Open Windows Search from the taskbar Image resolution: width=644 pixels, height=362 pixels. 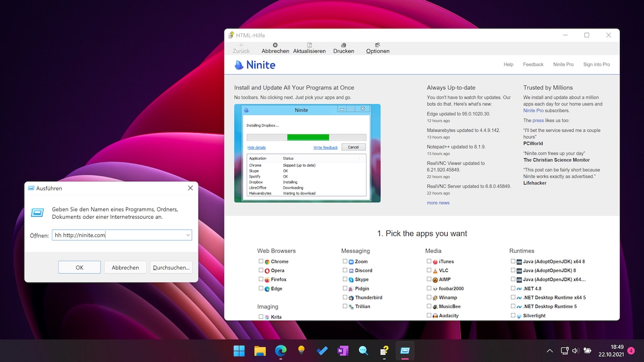[363, 350]
